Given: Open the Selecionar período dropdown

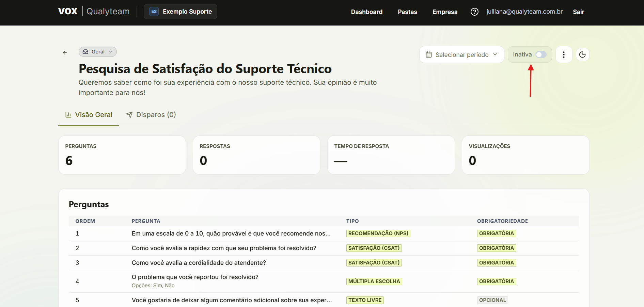Looking at the screenshot, I should click(x=461, y=54).
